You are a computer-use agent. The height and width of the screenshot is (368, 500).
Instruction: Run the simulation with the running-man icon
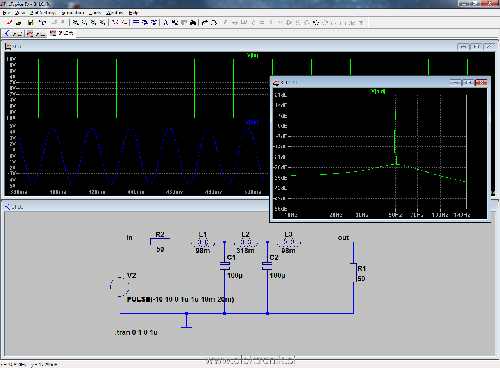click(x=54, y=23)
